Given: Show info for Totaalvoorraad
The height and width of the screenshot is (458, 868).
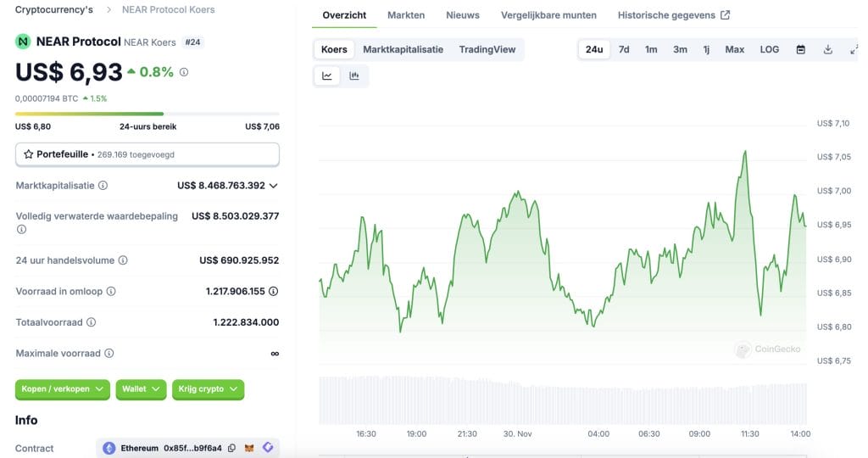Looking at the screenshot, I should 92,322.
